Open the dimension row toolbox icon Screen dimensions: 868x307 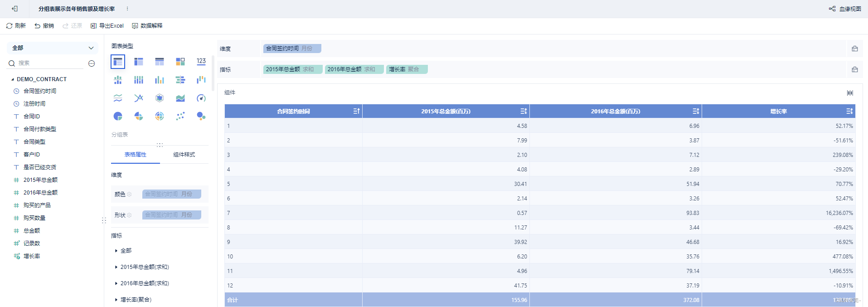coord(855,49)
